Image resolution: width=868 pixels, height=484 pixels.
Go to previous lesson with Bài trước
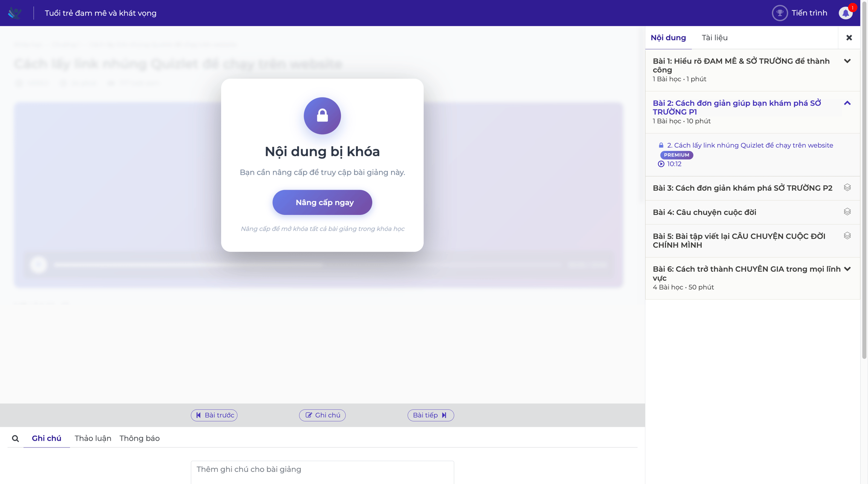[x=214, y=415]
